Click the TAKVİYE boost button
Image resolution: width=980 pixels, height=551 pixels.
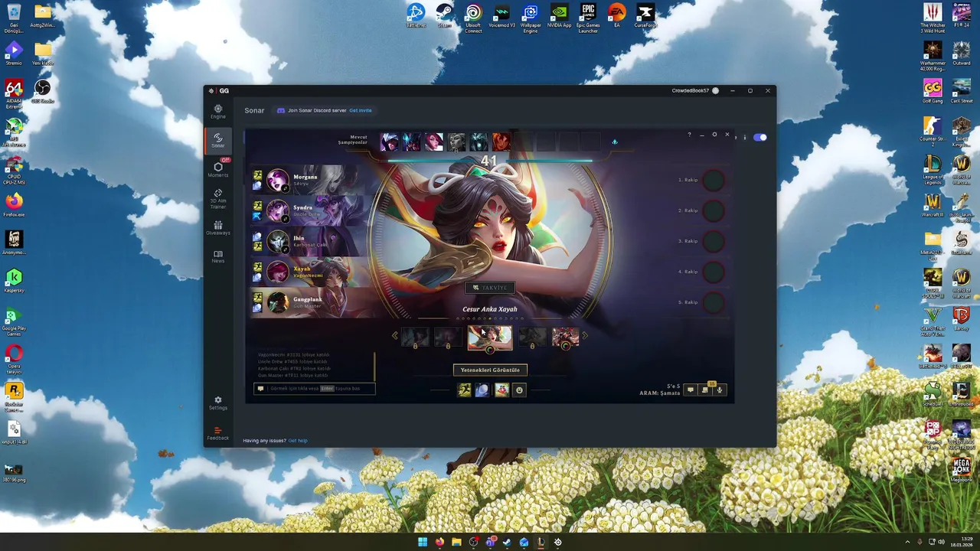(490, 288)
